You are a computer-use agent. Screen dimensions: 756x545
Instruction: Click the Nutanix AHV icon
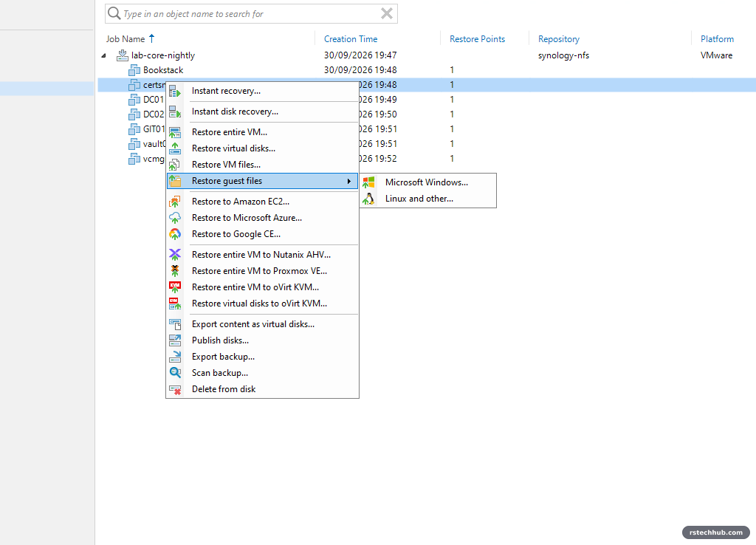pos(175,255)
